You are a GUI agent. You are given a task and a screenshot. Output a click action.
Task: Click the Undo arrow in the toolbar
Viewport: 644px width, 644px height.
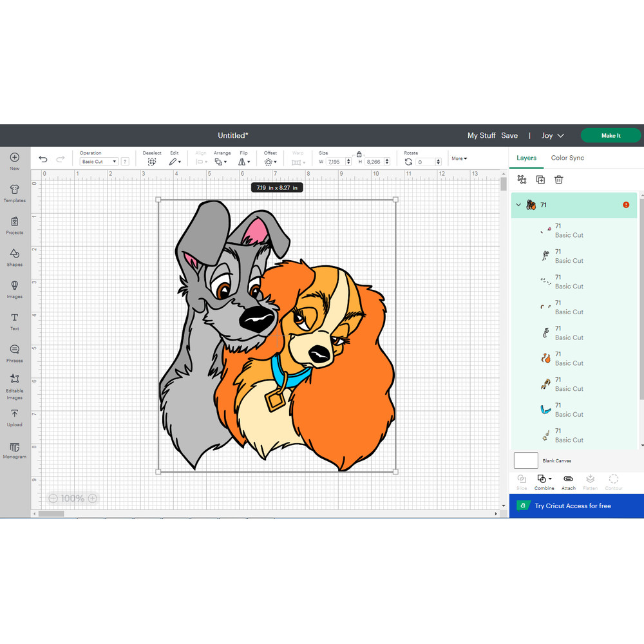[x=43, y=159]
